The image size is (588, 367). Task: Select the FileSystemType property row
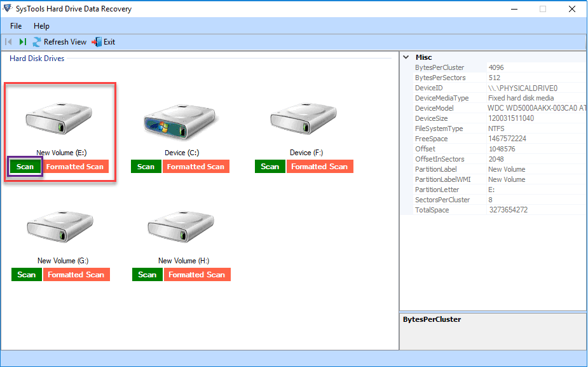pos(443,128)
